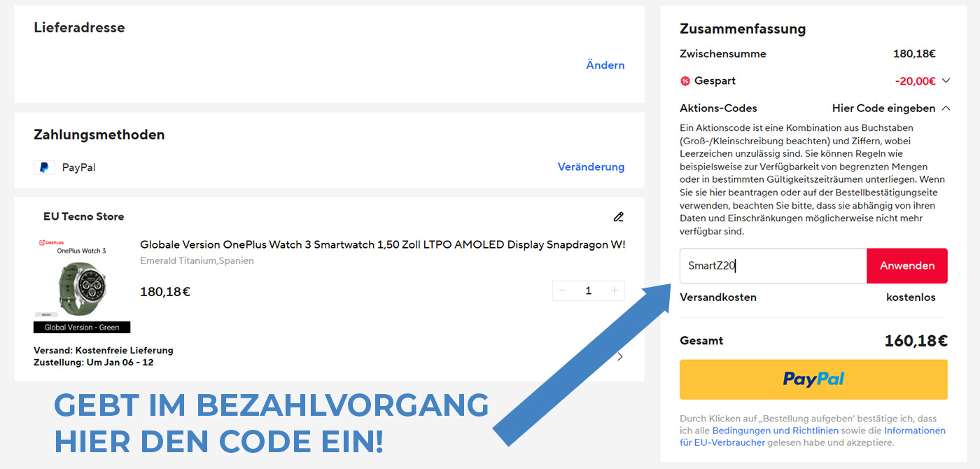Click the PayPal logo icon under Zahlungsmethoden
The width and height of the screenshot is (980, 469).
click(44, 167)
